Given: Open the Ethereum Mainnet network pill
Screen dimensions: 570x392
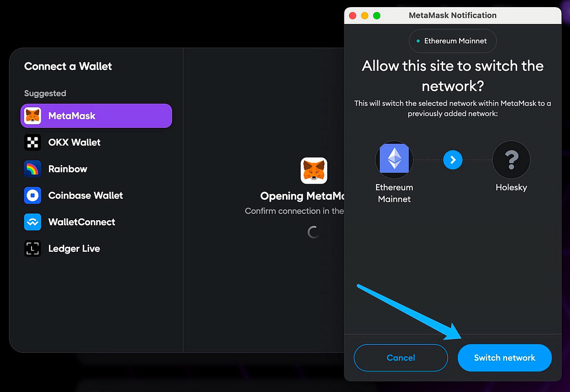Looking at the screenshot, I should pyautogui.click(x=452, y=41).
